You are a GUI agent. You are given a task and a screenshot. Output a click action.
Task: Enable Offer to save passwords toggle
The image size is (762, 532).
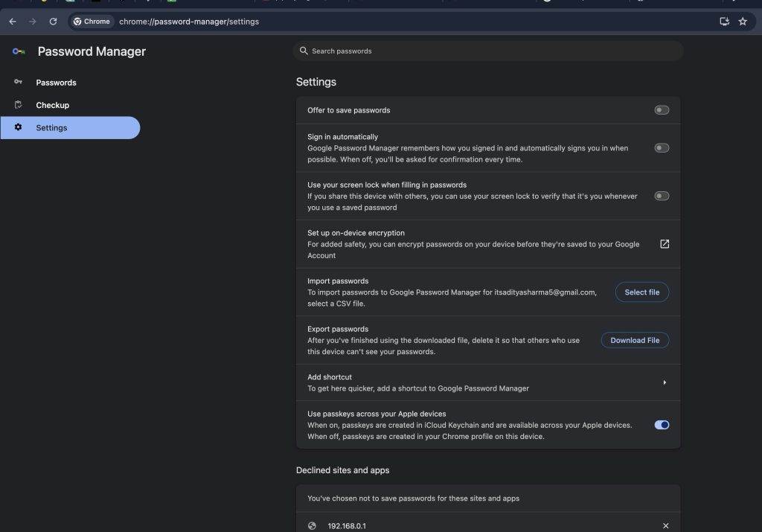[662, 110]
